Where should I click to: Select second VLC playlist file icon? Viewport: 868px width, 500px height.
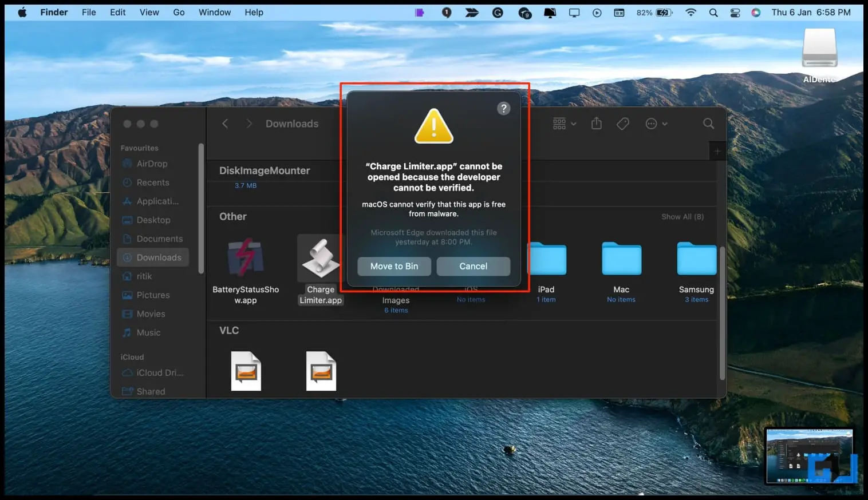click(321, 371)
